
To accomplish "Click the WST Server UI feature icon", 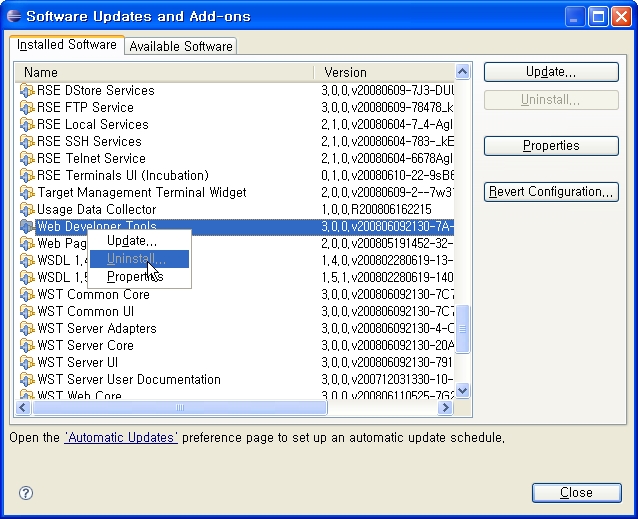I will point(27,362).
